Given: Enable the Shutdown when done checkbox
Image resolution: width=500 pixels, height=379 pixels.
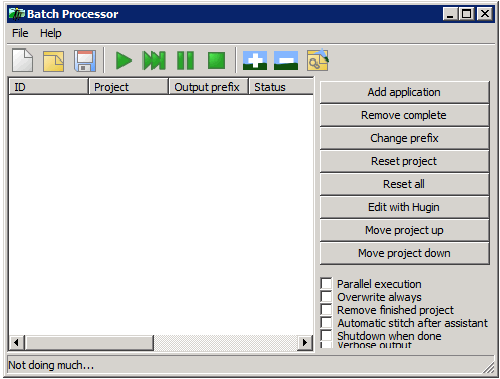Looking at the screenshot, I should 326,335.
